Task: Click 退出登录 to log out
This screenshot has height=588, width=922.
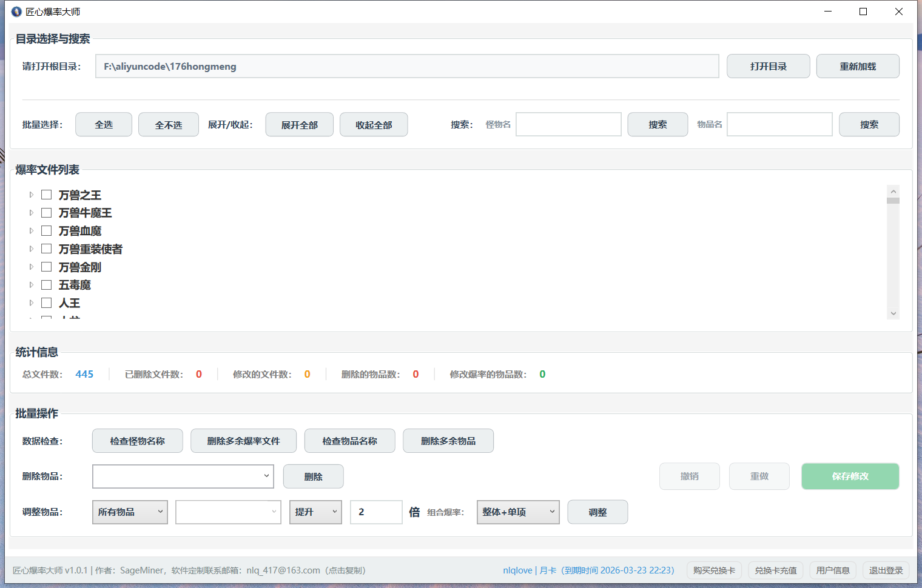Action: point(886,570)
